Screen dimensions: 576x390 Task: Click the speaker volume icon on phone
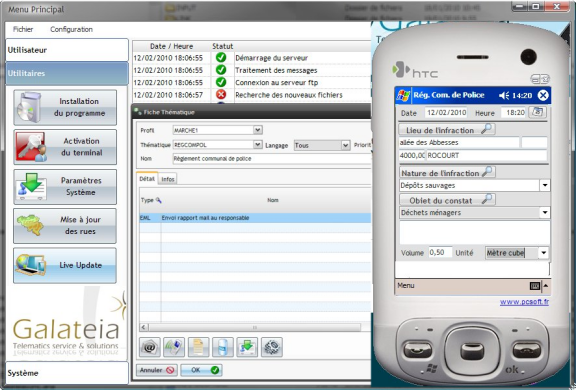(504, 96)
